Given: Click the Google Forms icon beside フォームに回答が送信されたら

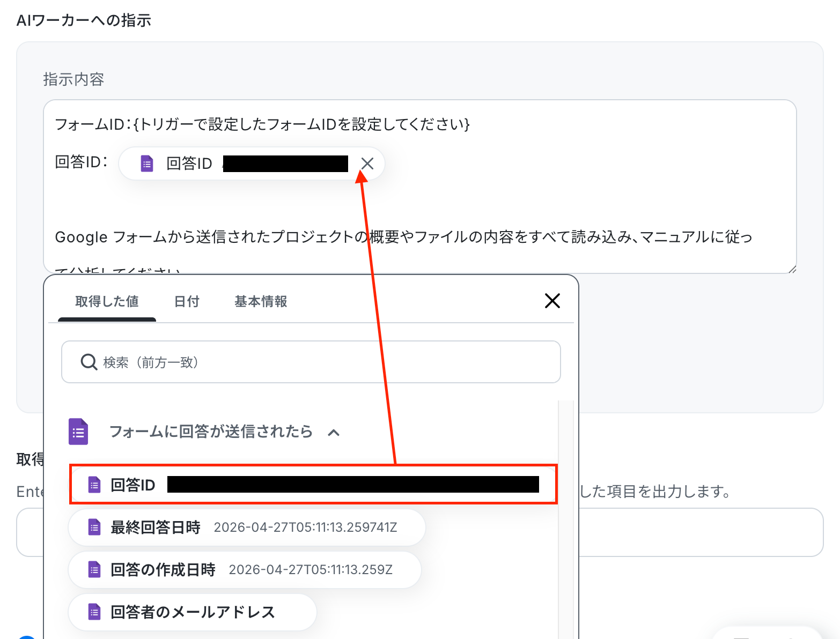Looking at the screenshot, I should pyautogui.click(x=78, y=432).
